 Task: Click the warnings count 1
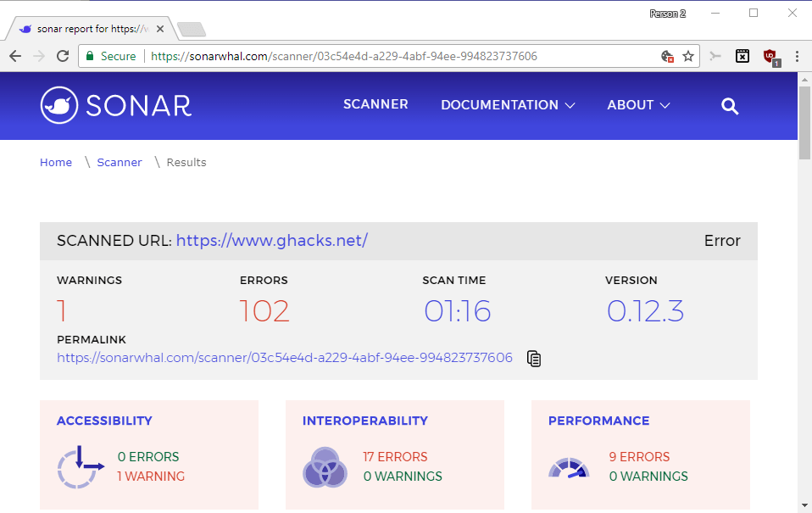[62, 311]
